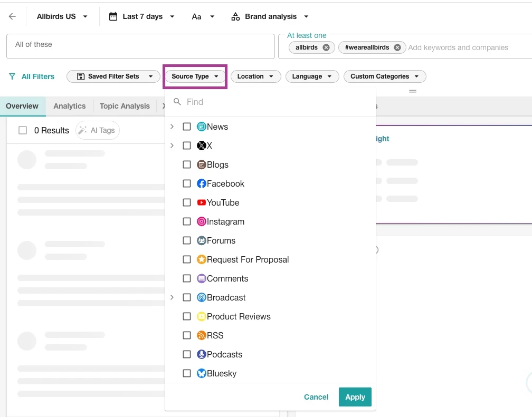Switch to the Overview tab
The width and height of the screenshot is (532, 417).
tap(22, 106)
